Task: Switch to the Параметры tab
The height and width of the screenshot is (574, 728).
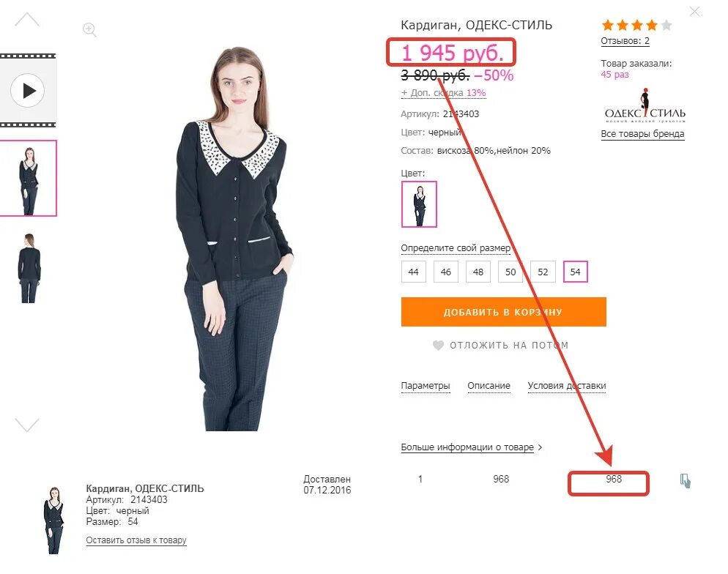Action: click(x=426, y=386)
